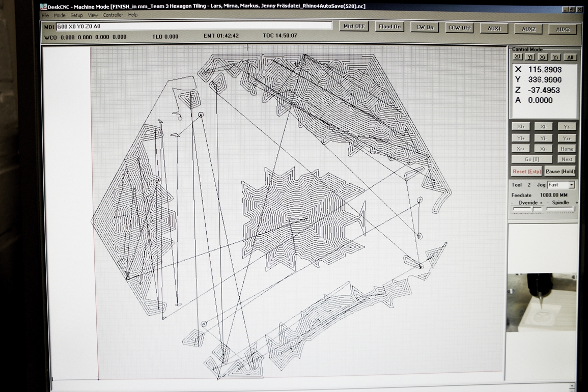Jog with the Xr+ button
This screenshot has width=588, height=392.
click(521, 149)
